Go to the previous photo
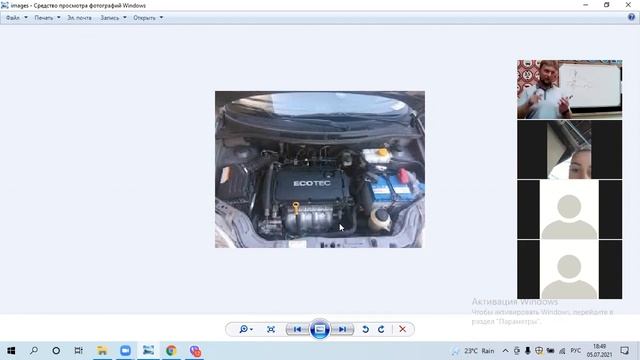This screenshot has width=640, height=360. tap(298, 329)
